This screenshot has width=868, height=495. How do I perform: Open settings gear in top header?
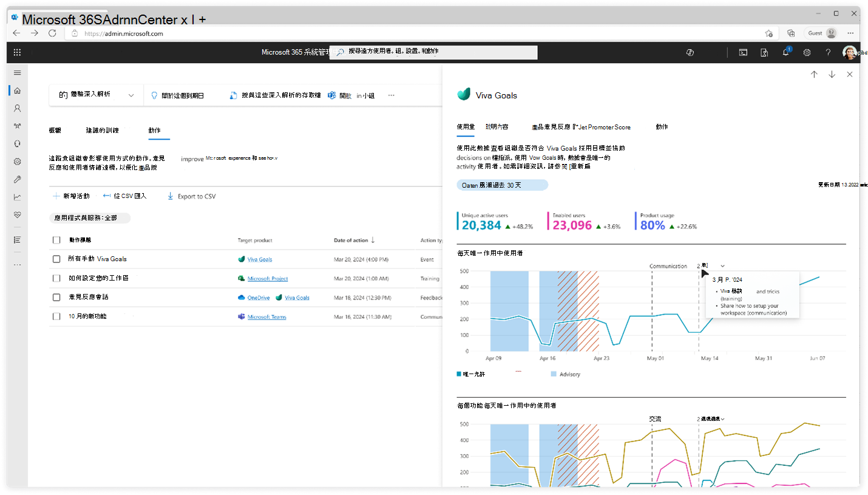click(807, 53)
